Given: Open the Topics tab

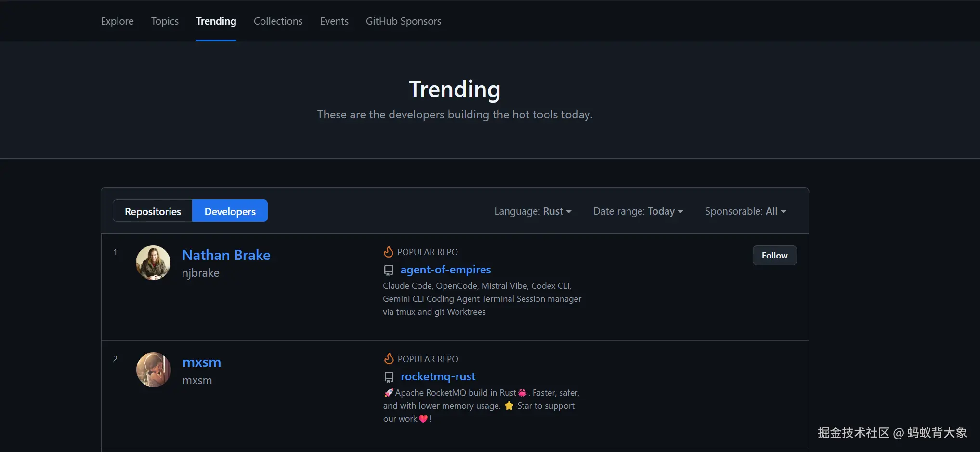Looking at the screenshot, I should pos(165,21).
